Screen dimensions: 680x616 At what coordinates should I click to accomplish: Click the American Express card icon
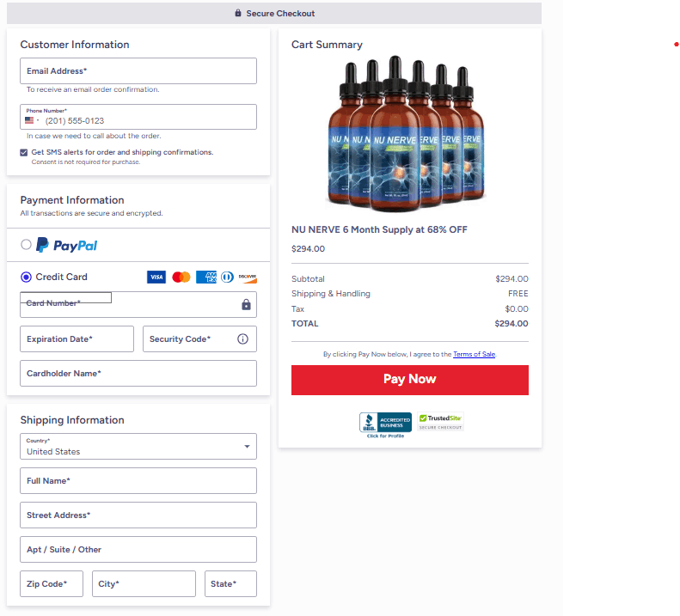pos(206,278)
